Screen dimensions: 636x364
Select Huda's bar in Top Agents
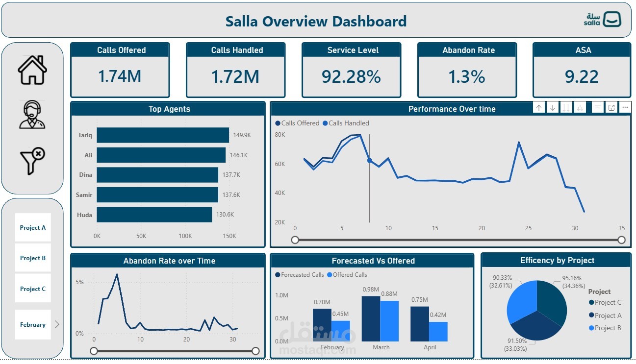[154, 215]
